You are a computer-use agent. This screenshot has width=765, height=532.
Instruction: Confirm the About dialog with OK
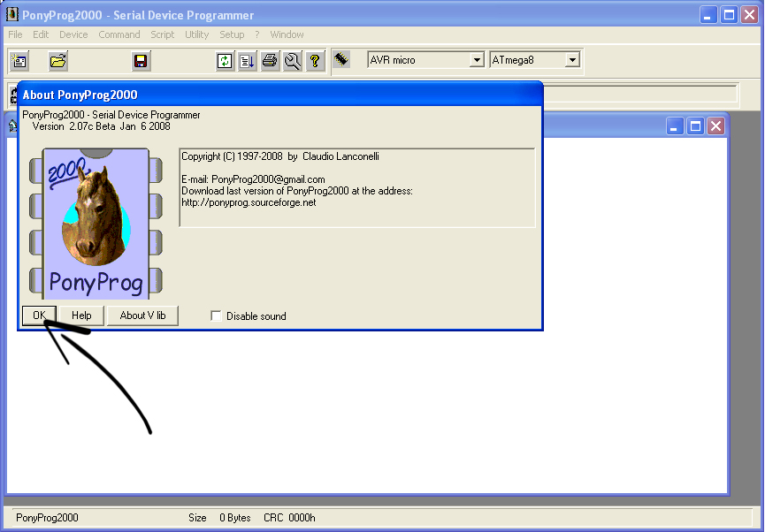(x=40, y=315)
